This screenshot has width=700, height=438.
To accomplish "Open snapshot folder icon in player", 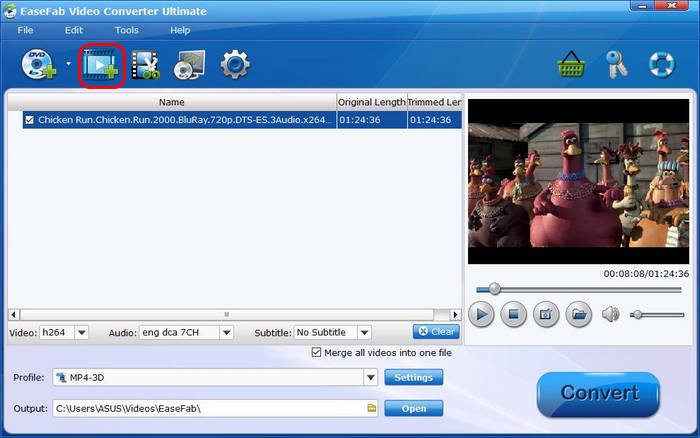I will pyautogui.click(x=579, y=314).
